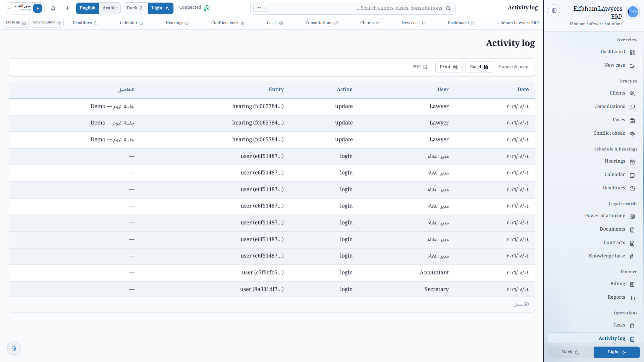644x362 pixels.
Task: Click the Close all tabs button
Action: pos(16,23)
